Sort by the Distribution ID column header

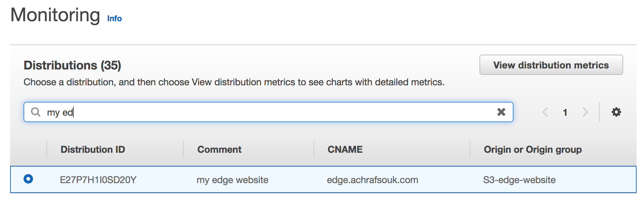pos(93,149)
